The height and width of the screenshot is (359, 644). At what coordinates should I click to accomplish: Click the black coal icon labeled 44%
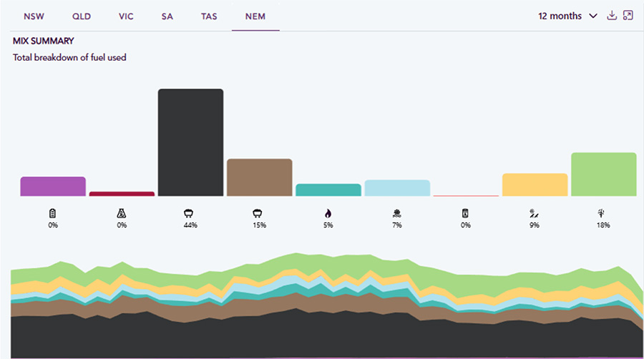pos(190,213)
